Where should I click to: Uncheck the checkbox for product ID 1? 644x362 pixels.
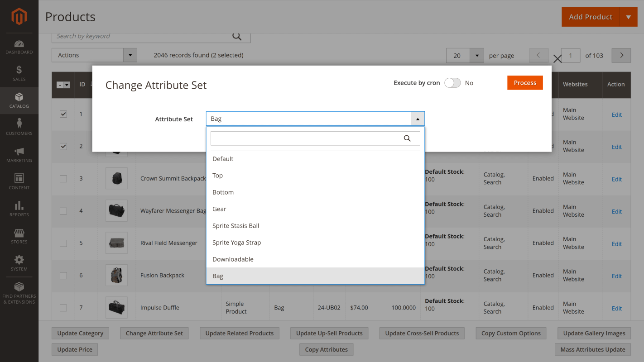coord(63,114)
